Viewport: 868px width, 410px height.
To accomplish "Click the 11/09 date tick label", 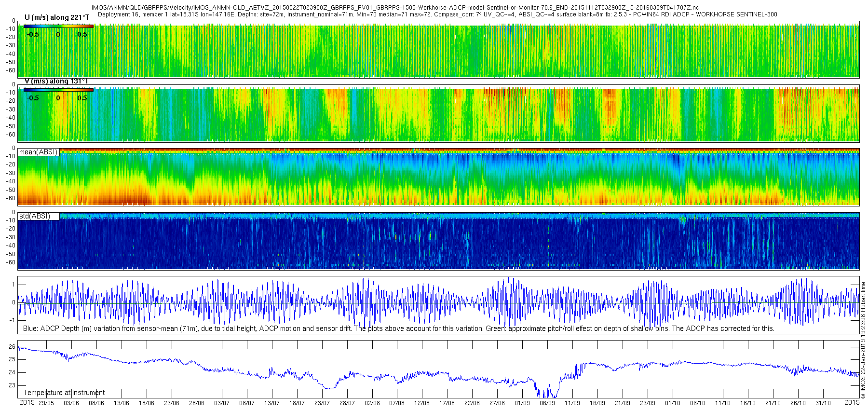I will click(x=572, y=403).
